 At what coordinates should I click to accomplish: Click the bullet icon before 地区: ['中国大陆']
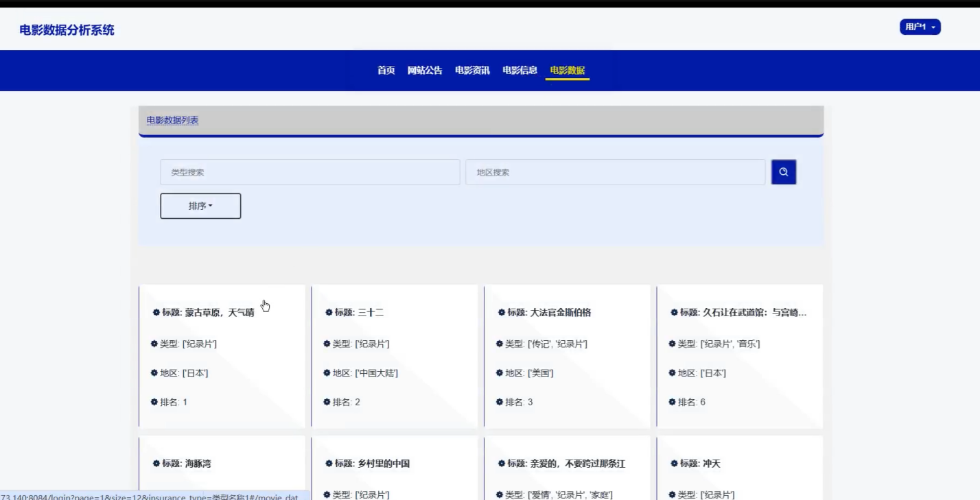[x=327, y=373]
